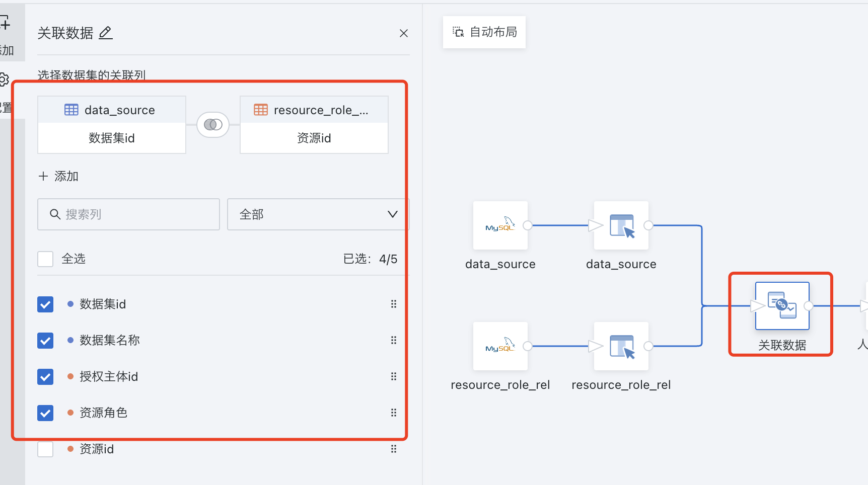
Task: Check the 资源id column checkbox
Action: click(x=45, y=449)
